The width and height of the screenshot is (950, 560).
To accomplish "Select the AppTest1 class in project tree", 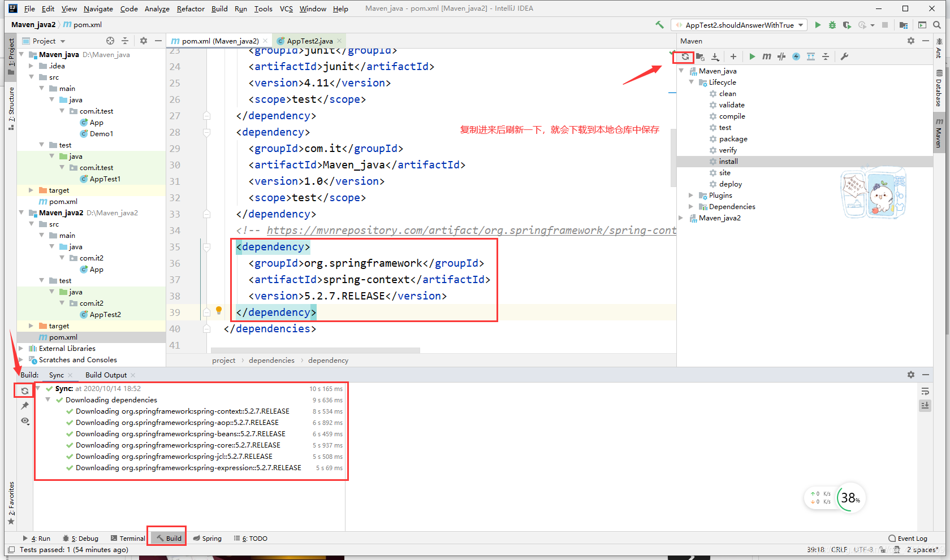I will click(x=105, y=179).
